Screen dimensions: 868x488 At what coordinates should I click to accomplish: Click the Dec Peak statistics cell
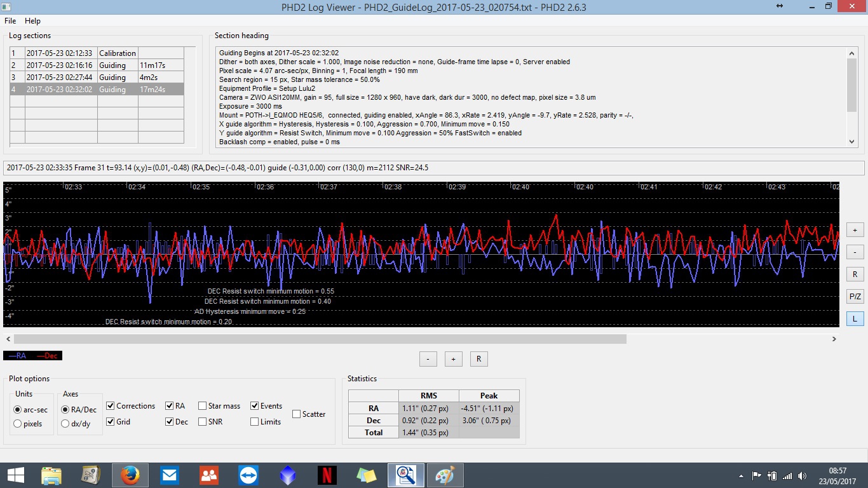pos(489,421)
